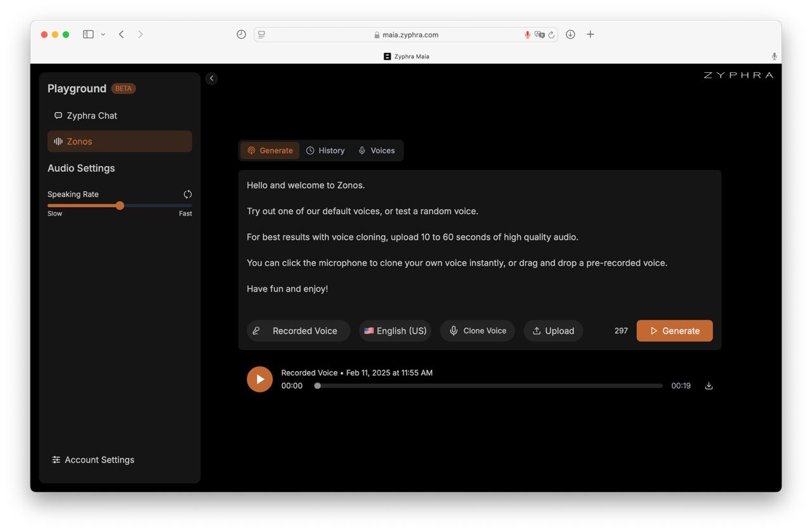
Task: Collapse the Playground sidebar panel
Action: [212, 79]
